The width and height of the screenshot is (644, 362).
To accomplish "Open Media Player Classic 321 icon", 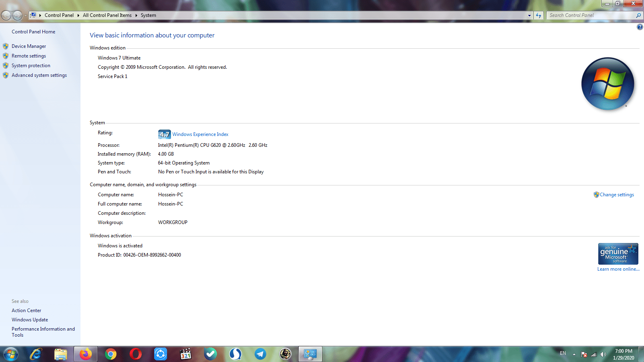I will click(x=186, y=354).
